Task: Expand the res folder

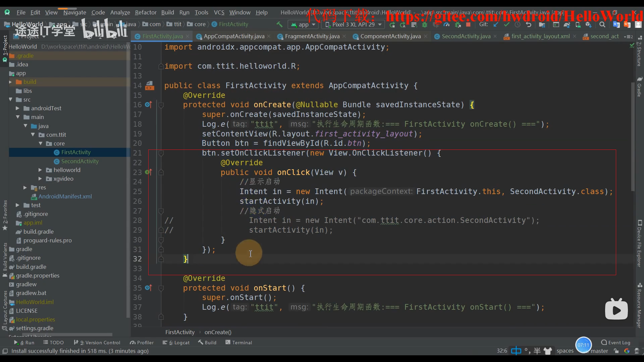Action: pyautogui.click(x=25, y=187)
